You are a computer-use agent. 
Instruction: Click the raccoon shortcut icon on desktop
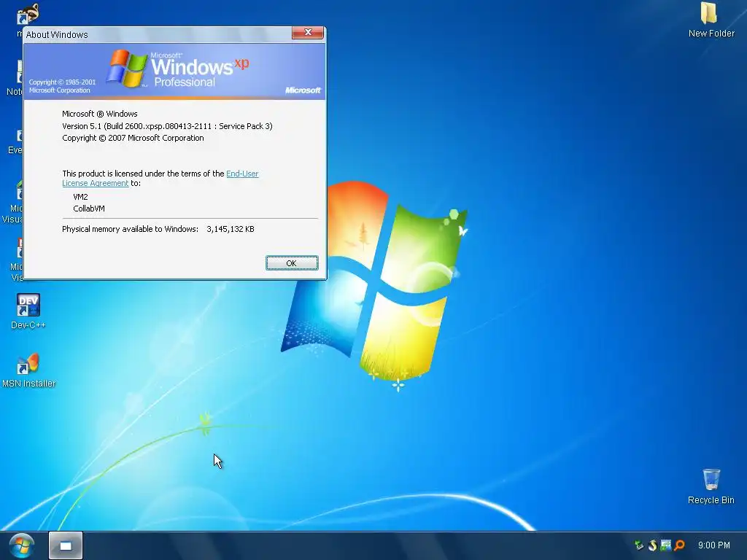tap(28, 13)
